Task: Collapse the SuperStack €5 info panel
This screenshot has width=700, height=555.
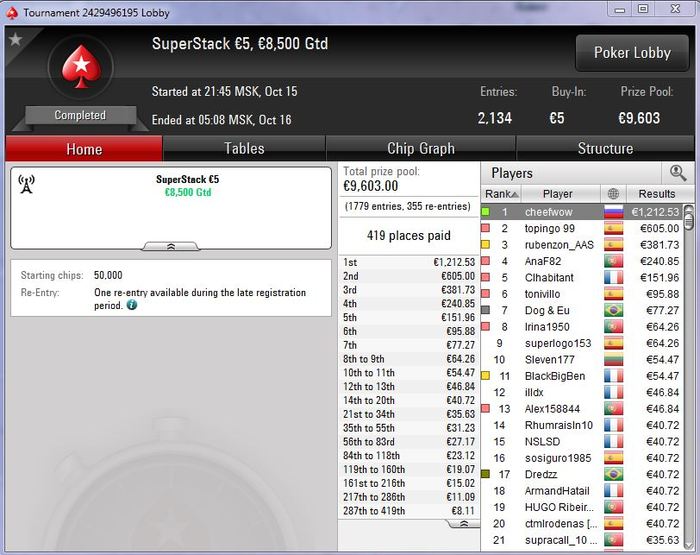Action: coord(171,246)
